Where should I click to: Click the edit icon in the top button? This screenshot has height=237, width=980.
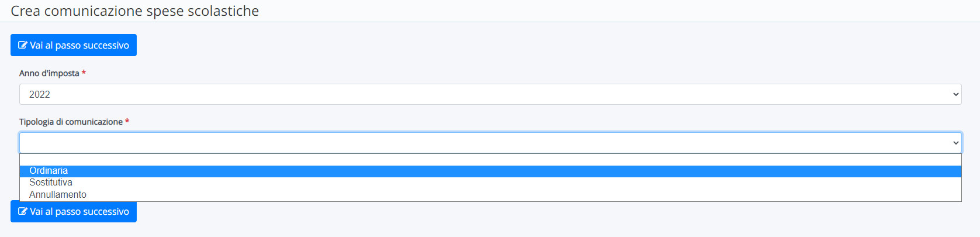coord(23,45)
